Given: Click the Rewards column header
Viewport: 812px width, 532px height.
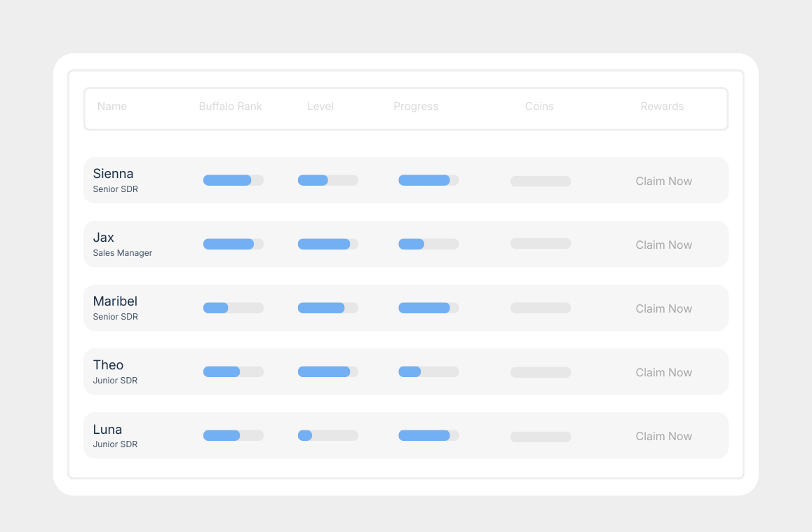Looking at the screenshot, I should 662,107.
